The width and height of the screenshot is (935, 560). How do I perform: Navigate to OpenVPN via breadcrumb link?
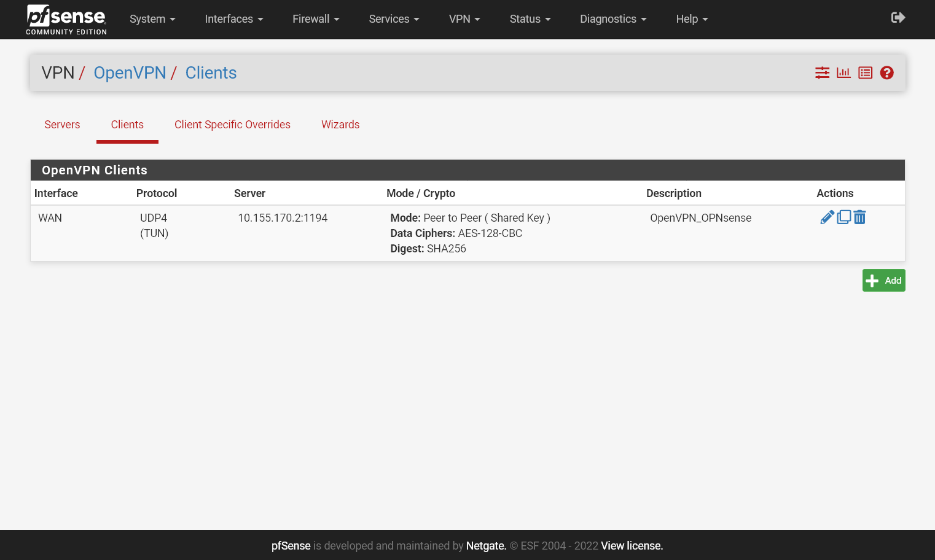[130, 72]
